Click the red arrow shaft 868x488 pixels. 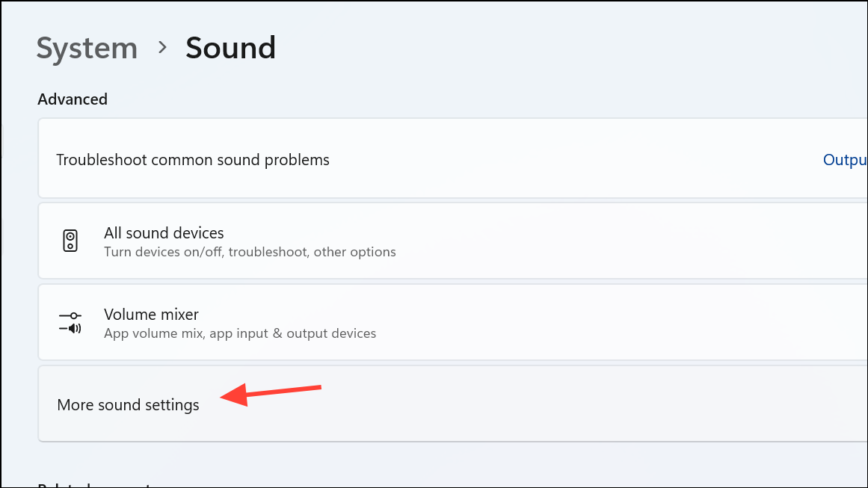coord(288,391)
